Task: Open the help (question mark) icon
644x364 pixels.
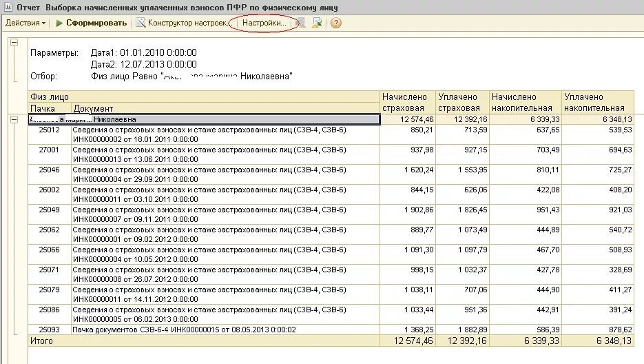Action: tap(336, 23)
